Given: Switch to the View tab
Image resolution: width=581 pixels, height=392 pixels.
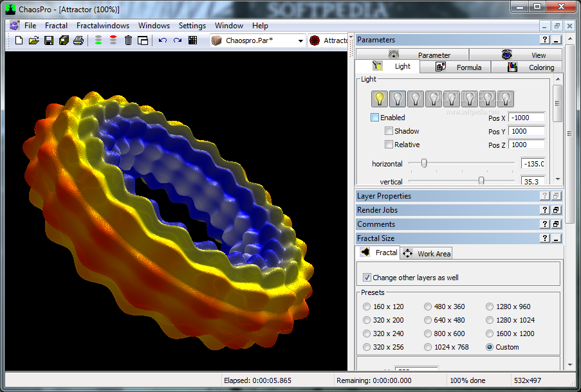Looking at the screenshot, I should click(x=516, y=55).
